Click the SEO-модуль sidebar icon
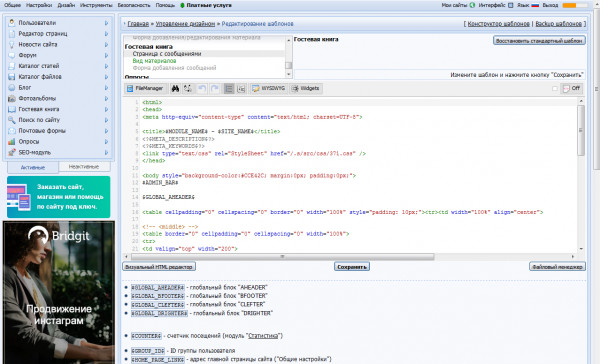The image size is (600, 364). tap(12, 152)
